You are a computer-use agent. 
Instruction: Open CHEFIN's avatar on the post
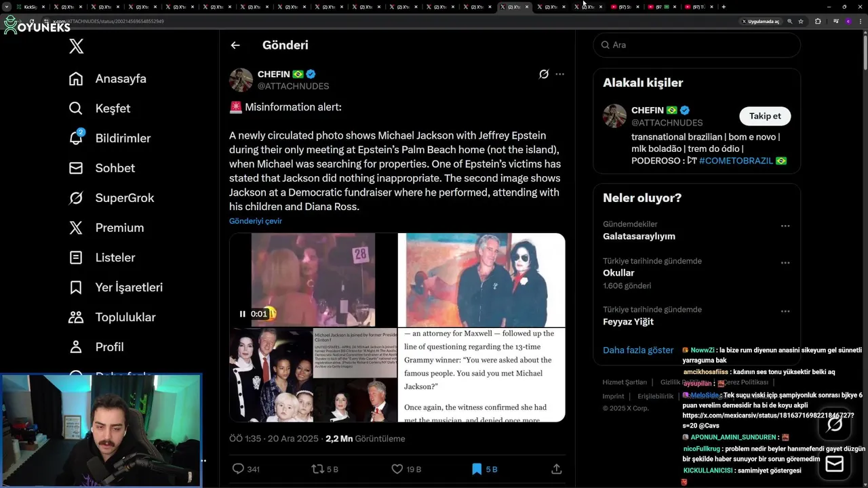[241, 80]
